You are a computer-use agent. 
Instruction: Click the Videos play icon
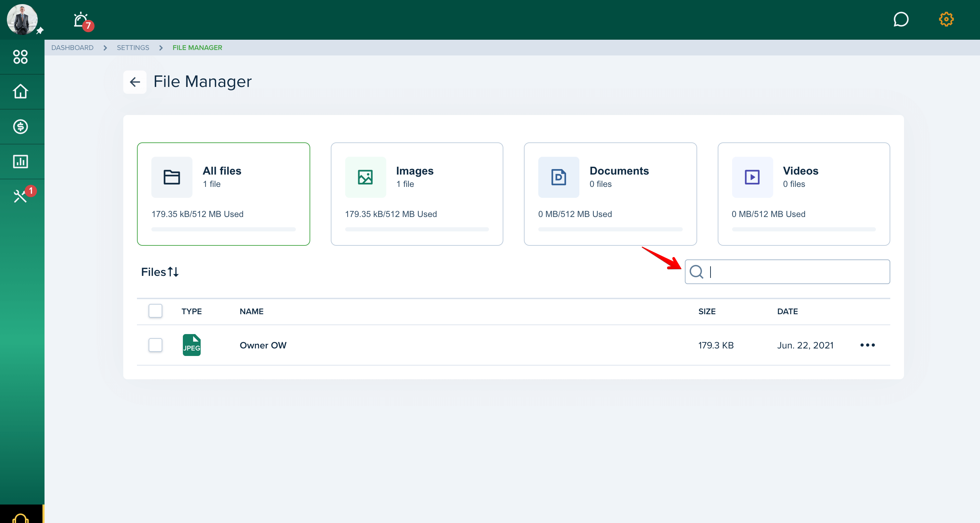pos(752,177)
